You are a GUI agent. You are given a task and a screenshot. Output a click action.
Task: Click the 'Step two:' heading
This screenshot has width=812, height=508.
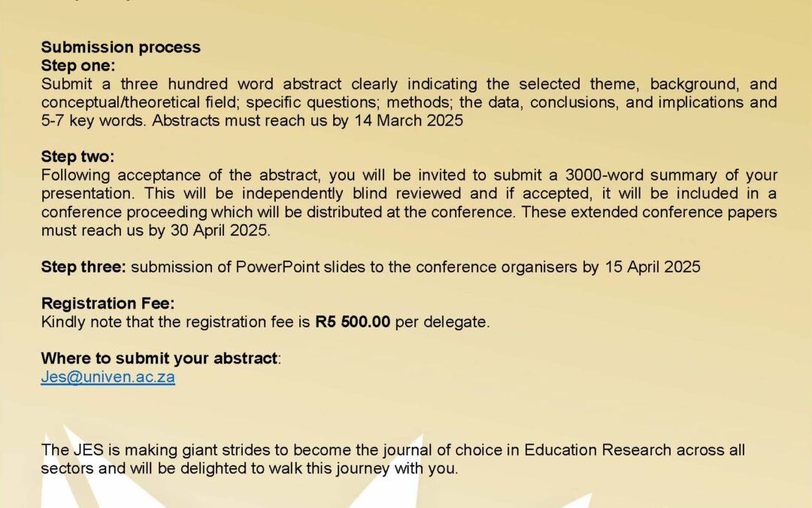pyautogui.click(x=77, y=157)
